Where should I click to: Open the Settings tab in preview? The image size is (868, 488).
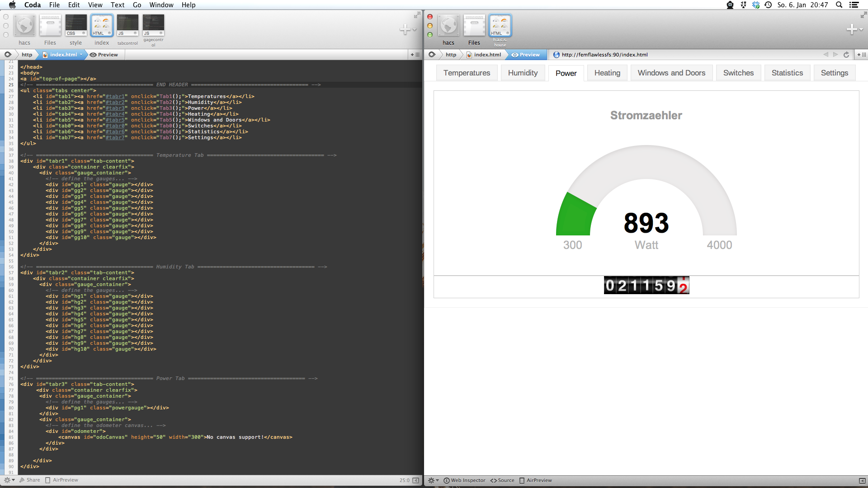point(834,73)
